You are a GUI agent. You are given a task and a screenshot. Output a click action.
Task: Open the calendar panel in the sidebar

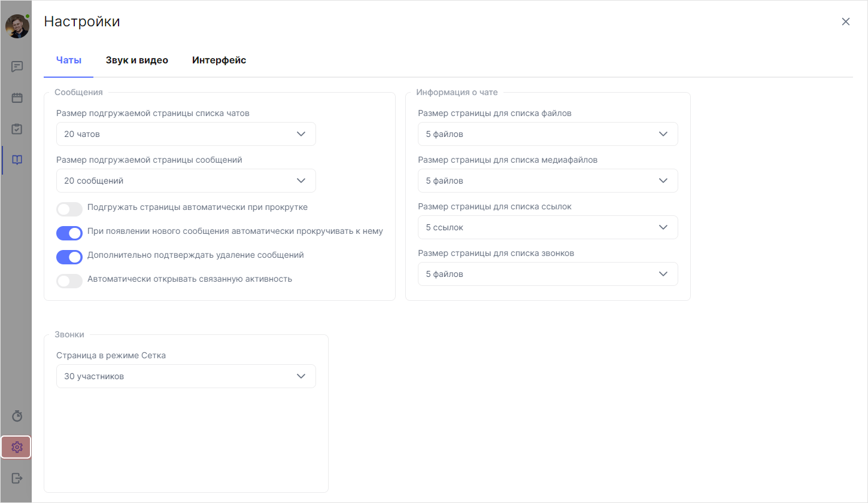[17, 97]
